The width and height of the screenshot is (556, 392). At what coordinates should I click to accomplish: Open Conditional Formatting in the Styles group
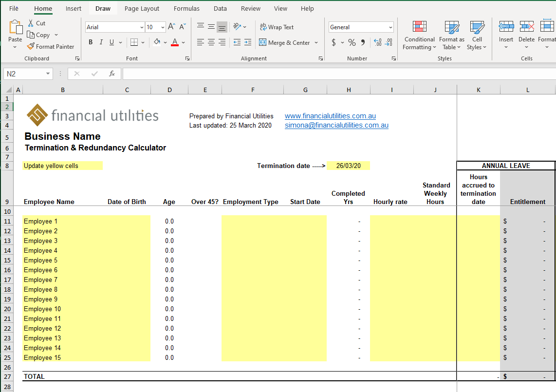click(x=419, y=35)
